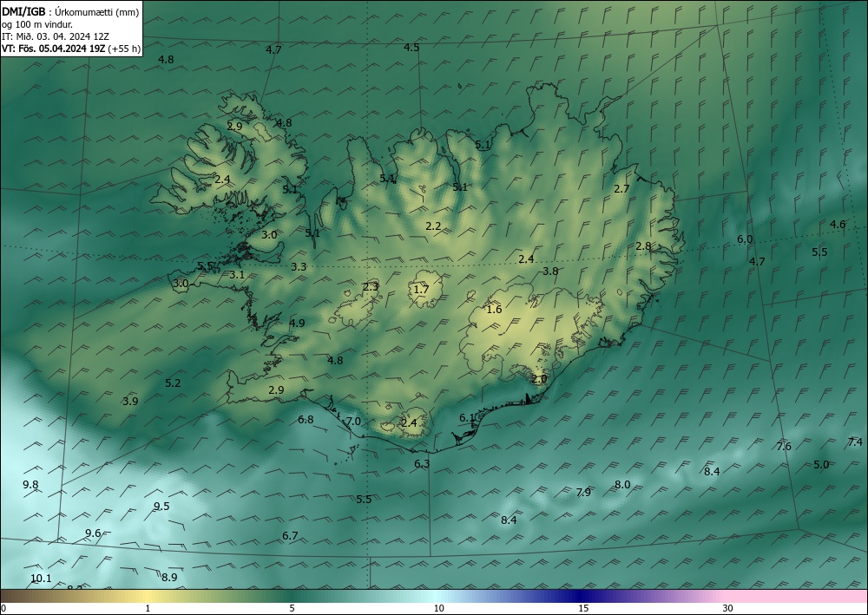Click the 7.4 value at the right edge

point(855,442)
